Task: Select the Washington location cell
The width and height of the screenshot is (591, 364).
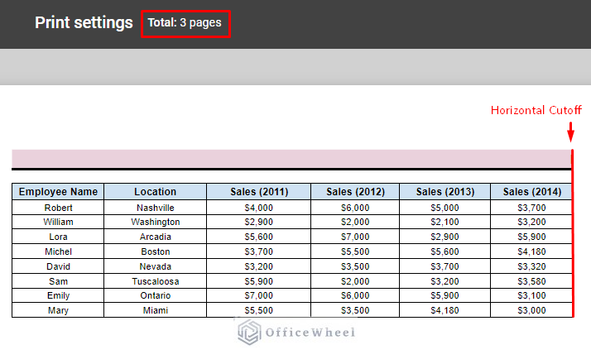Action: click(155, 223)
